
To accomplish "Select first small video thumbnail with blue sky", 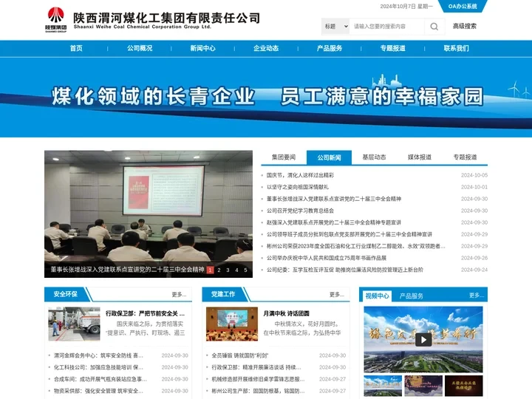I will (x=383, y=386).
